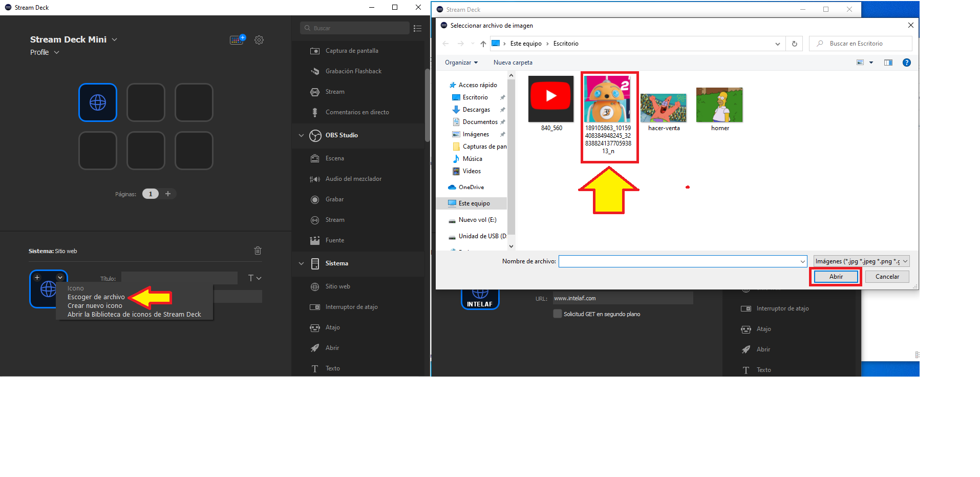This screenshot has height=477, width=980.
Task: Delete the action with the trash icon
Action: (x=258, y=251)
